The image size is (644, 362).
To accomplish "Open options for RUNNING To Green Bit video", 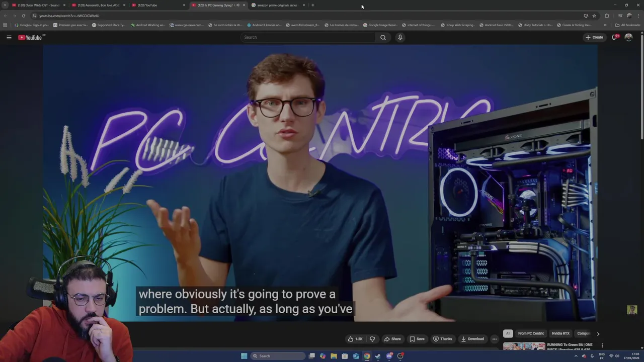I will pyautogui.click(x=602, y=345).
